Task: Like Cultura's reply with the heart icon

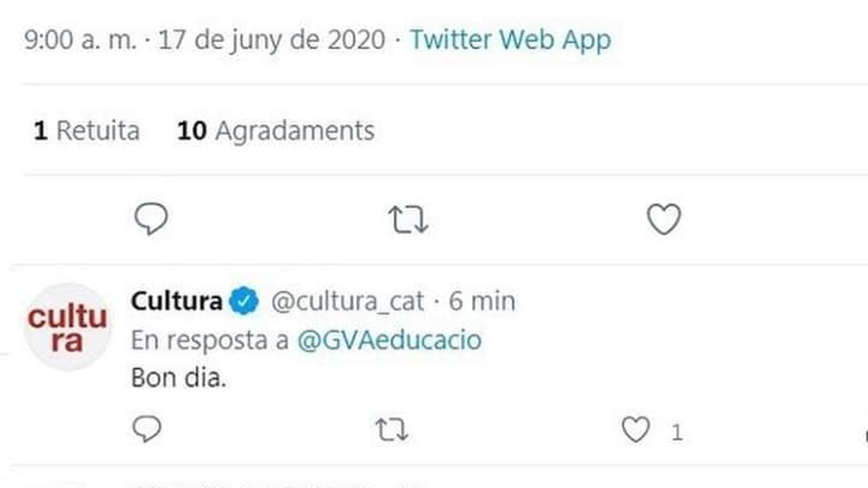Action: point(635,429)
